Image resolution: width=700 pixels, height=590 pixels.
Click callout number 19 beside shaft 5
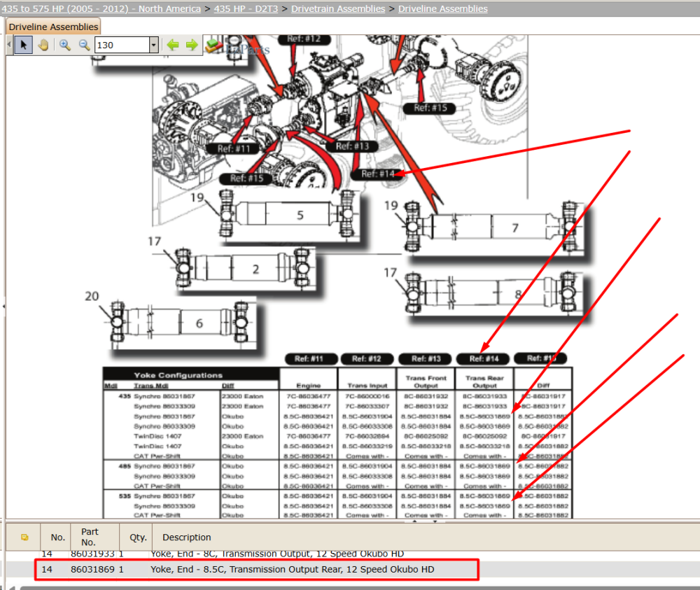[197, 197]
